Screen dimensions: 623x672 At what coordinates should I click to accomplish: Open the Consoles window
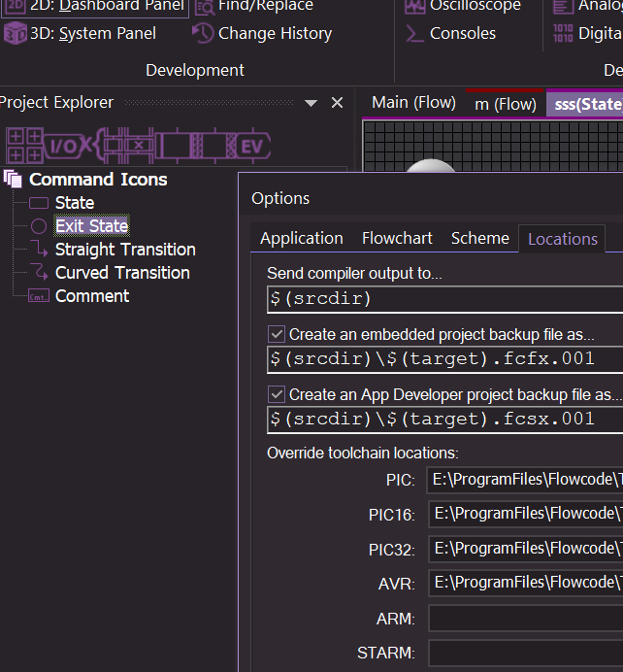tap(450, 33)
